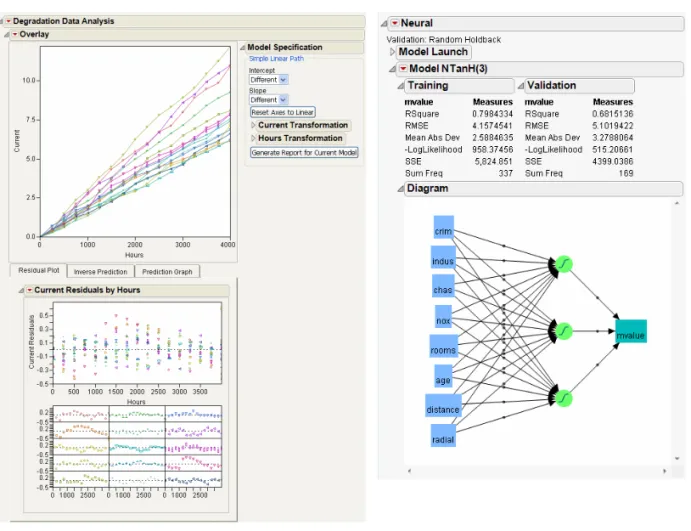
Task: Switch to the Inverse Prediction tab
Action: 100,272
